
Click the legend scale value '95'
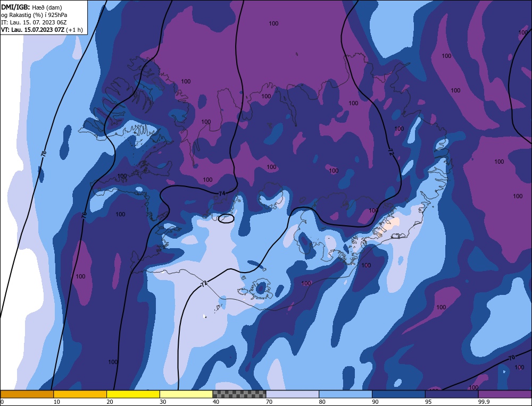click(x=428, y=402)
